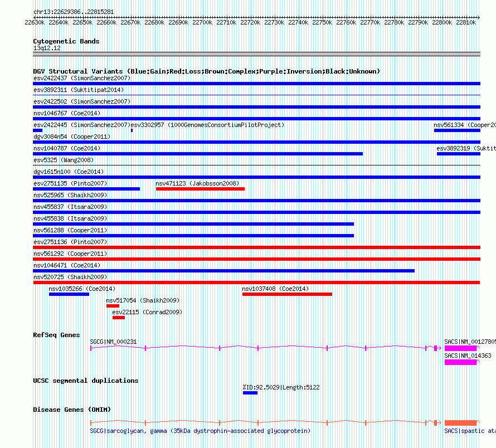Click SACS|NM_014363 gene label

[468, 356]
